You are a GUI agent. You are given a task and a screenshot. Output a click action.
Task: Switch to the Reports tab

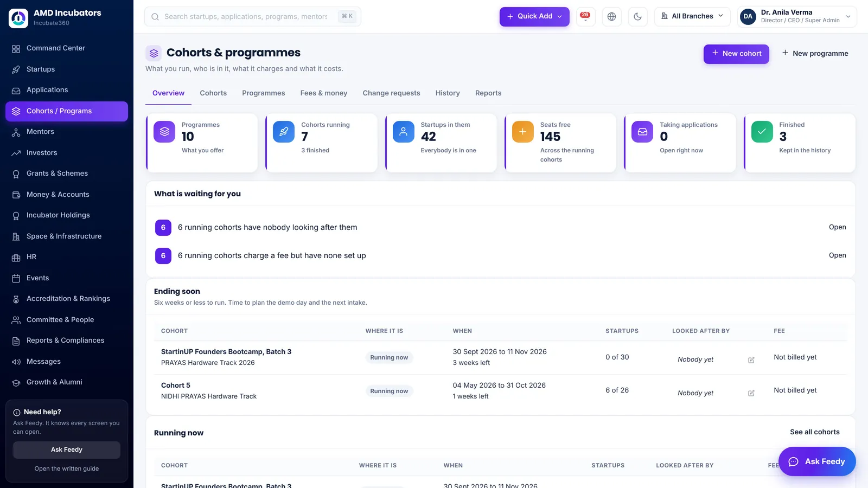point(488,93)
